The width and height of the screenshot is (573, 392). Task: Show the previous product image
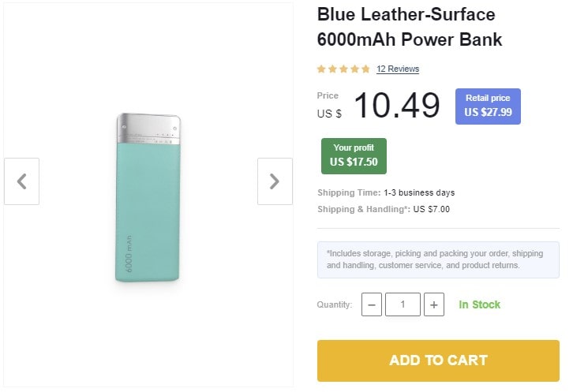coord(21,181)
